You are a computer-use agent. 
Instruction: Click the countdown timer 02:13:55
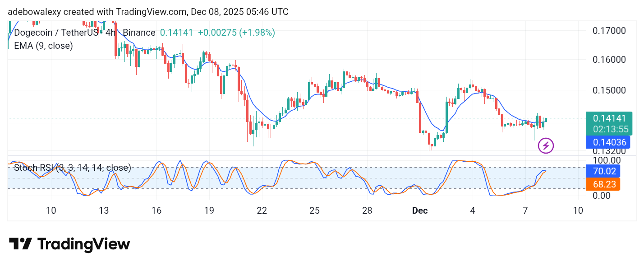pyautogui.click(x=611, y=129)
